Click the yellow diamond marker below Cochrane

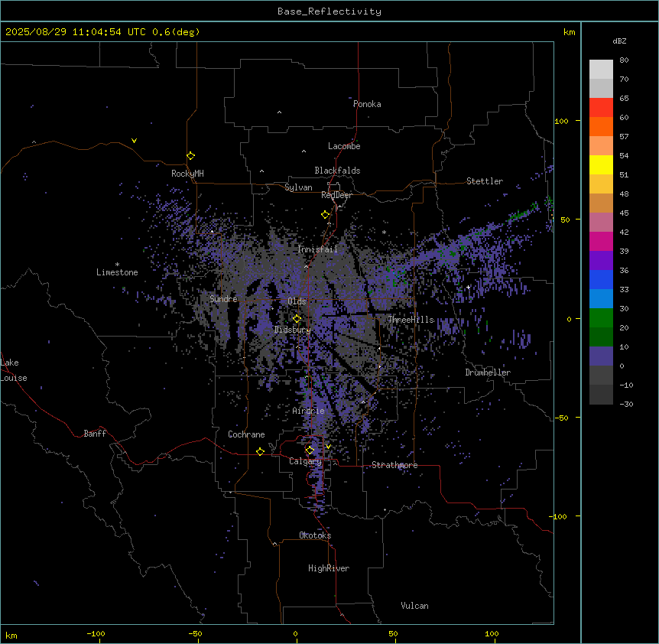click(x=260, y=451)
